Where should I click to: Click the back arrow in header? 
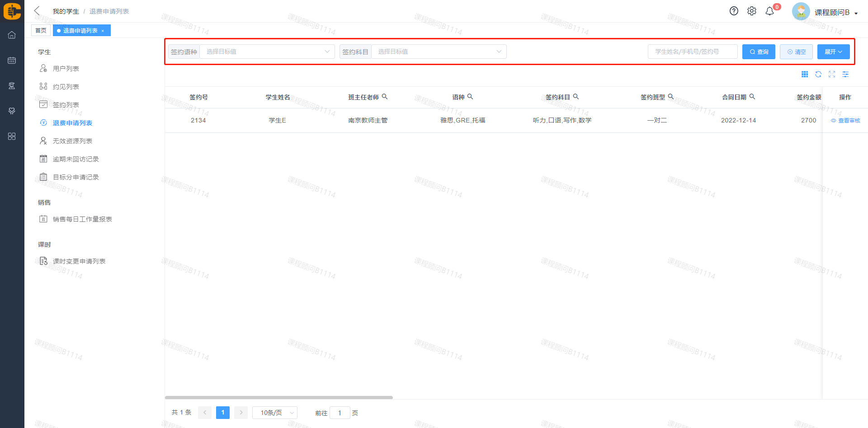pos(37,11)
